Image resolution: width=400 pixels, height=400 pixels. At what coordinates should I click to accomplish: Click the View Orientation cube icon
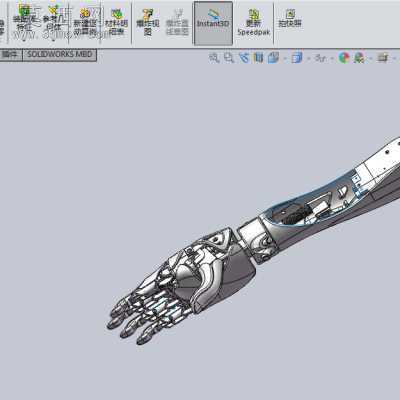coord(273,58)
